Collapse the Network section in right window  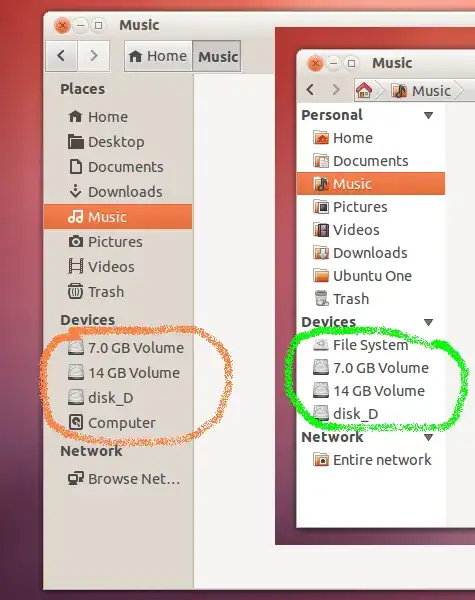point(429,437)
